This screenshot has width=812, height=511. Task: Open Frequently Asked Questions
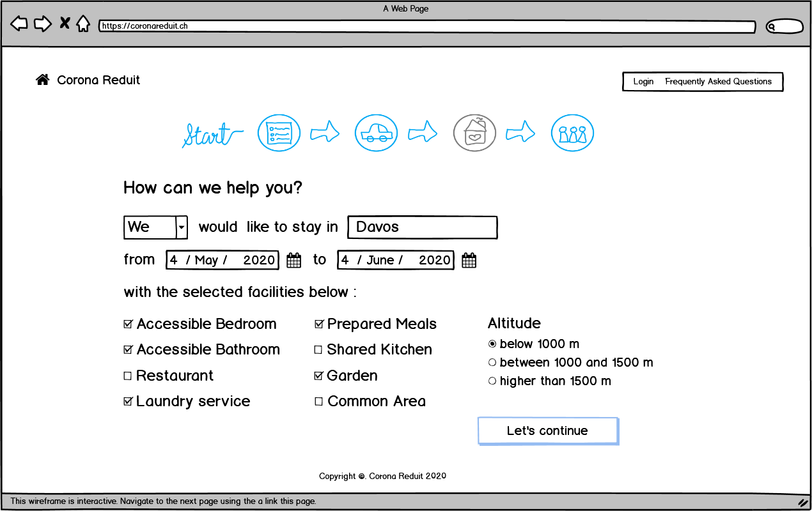click(719, 82)
